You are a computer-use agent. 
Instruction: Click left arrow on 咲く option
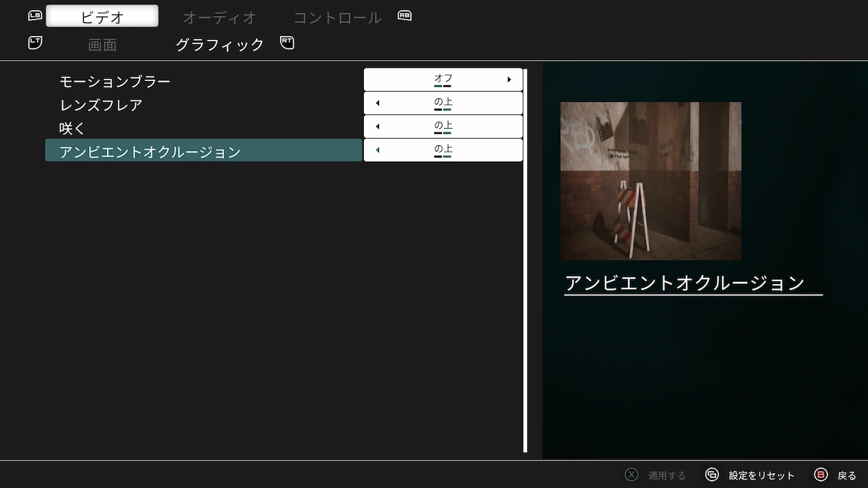[x=378, y=127]
